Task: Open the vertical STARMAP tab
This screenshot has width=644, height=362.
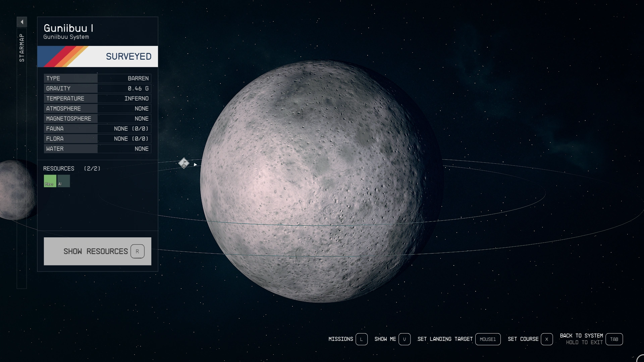Action: pos(22,48)
